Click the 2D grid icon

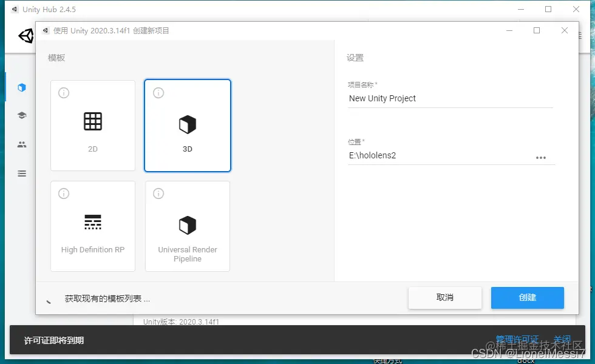93,121
